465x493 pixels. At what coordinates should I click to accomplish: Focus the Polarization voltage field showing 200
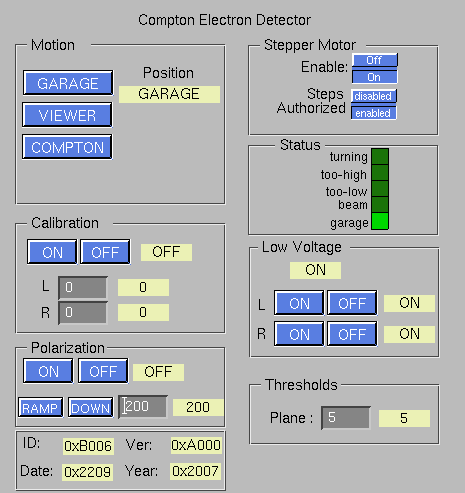point(143,406)
